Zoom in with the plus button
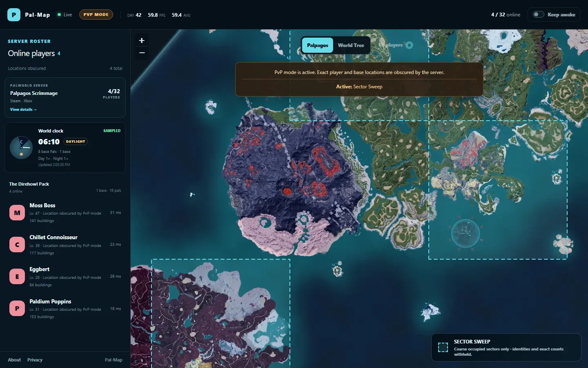 tap(142, 40)
